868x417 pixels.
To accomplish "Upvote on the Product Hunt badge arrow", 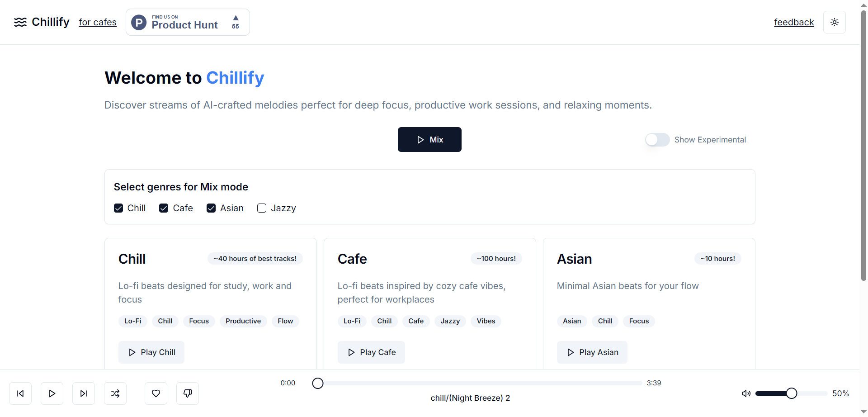I will 236,18.
